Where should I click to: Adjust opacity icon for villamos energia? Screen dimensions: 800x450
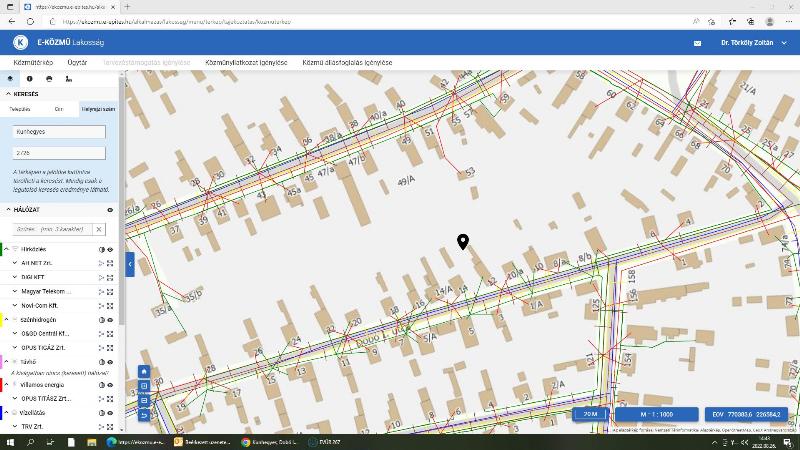[102, 385]
